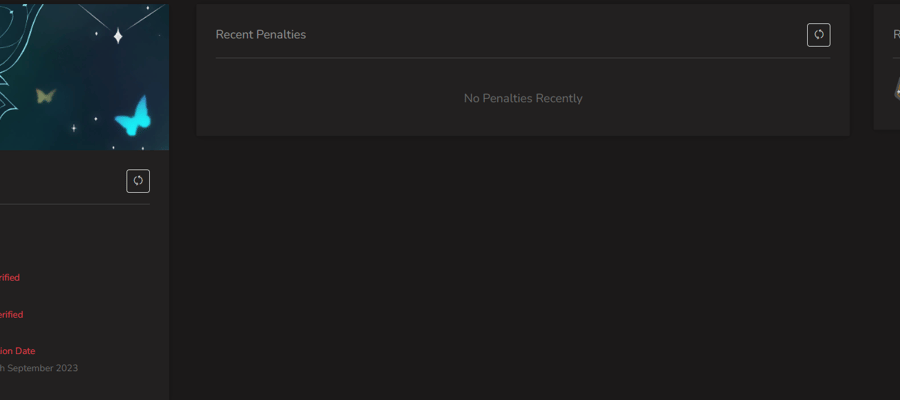Click the swirling cyan line art in banner
The image size is (900, 400).
coord(17,57)
